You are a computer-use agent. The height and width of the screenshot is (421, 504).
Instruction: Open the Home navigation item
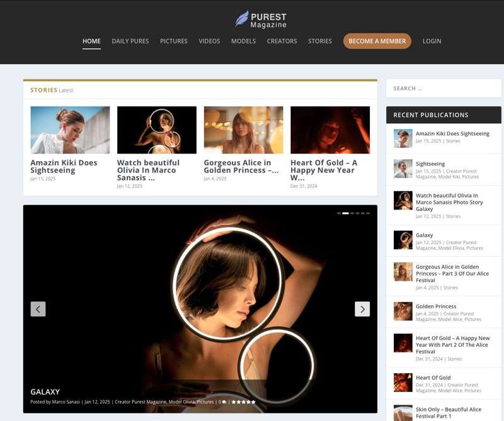pos(91,41)
